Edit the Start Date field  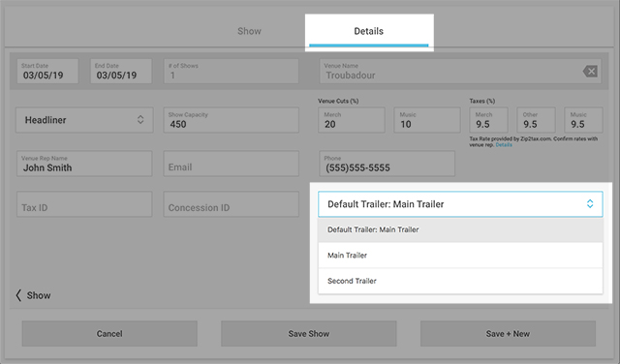[x=47, y=71]
